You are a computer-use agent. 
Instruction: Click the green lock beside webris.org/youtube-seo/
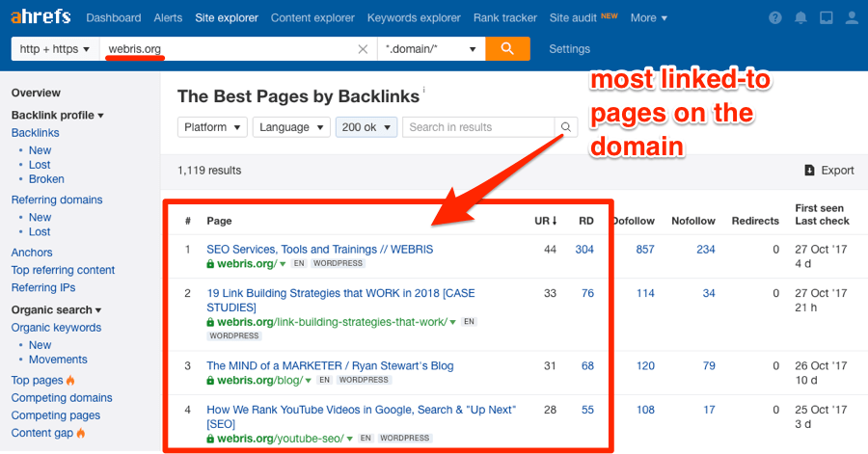pos(210,439)
